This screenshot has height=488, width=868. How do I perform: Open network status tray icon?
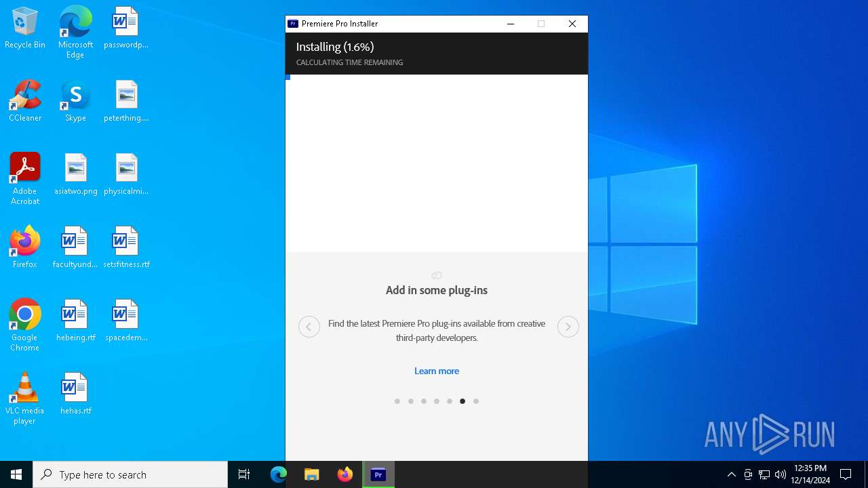click(x=764, y=474)
